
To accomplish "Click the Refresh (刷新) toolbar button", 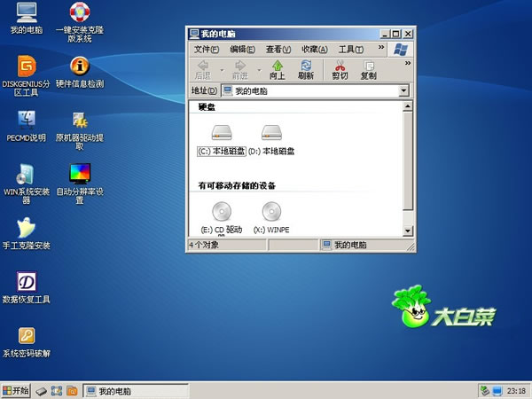I will coord(306,70).
